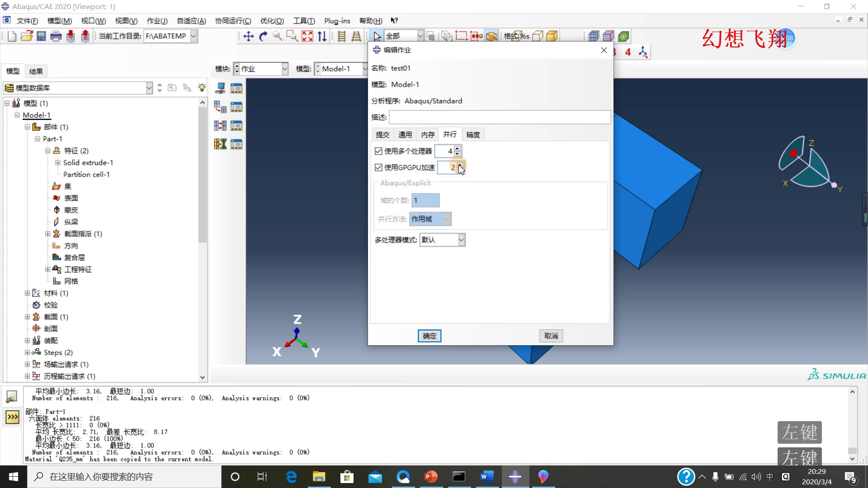Screen dimensions: 868x488
Task: Click the 确定 button to confirm
Action: 429,336
